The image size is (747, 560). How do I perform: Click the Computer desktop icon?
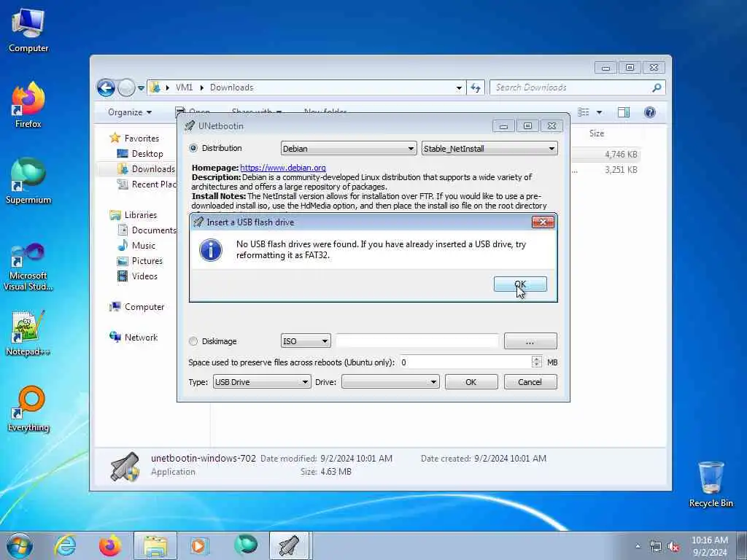point(28,31)
